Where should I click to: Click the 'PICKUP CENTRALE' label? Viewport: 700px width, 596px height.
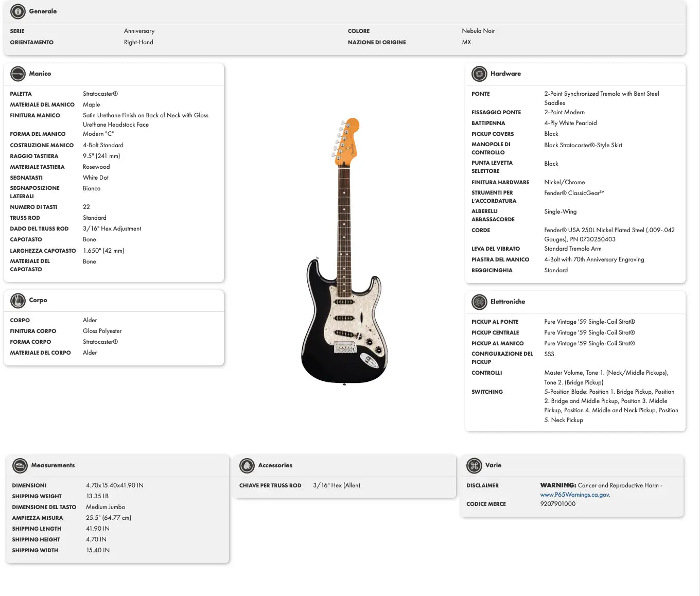[x=495, y=332]
